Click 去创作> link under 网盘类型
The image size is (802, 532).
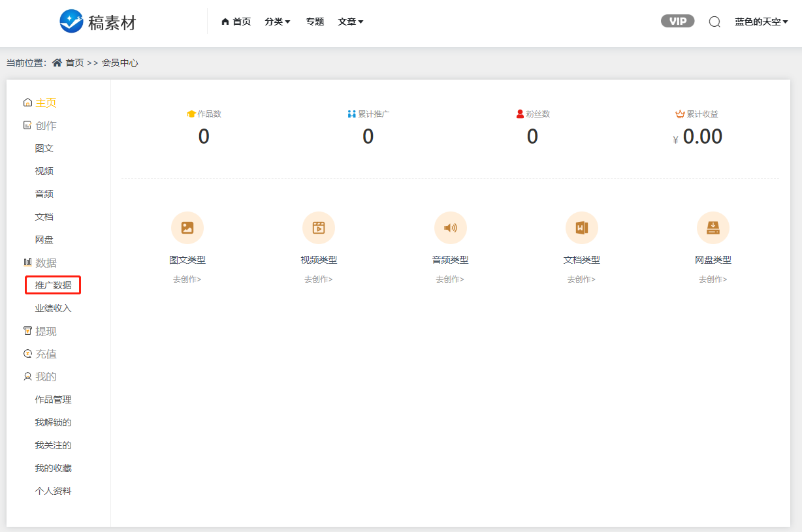713,279
